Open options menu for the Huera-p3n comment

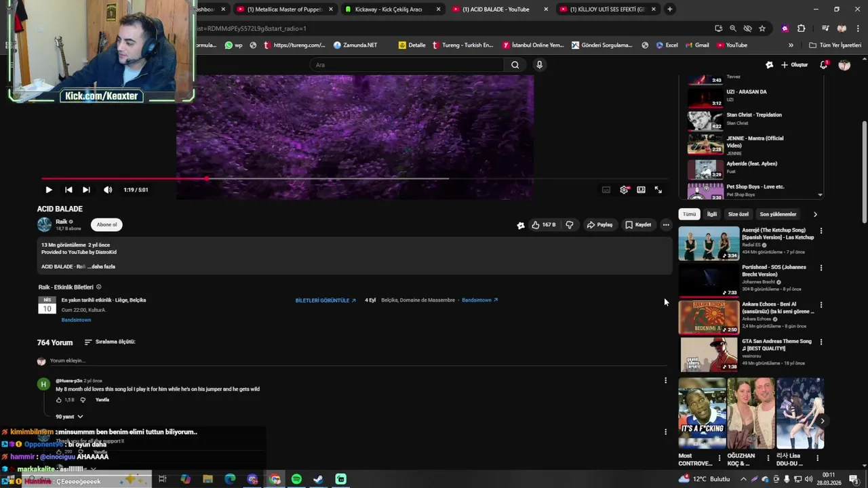click(x=665, y=381)
